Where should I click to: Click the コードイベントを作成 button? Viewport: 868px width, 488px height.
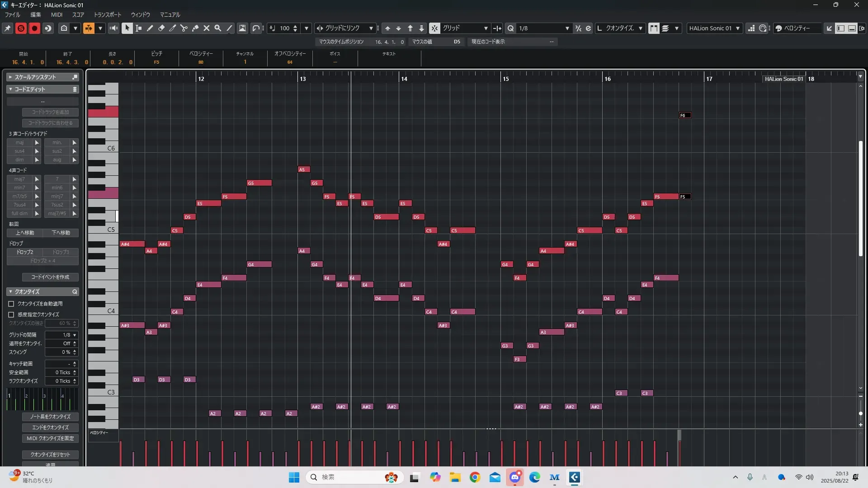click(50, 277)
